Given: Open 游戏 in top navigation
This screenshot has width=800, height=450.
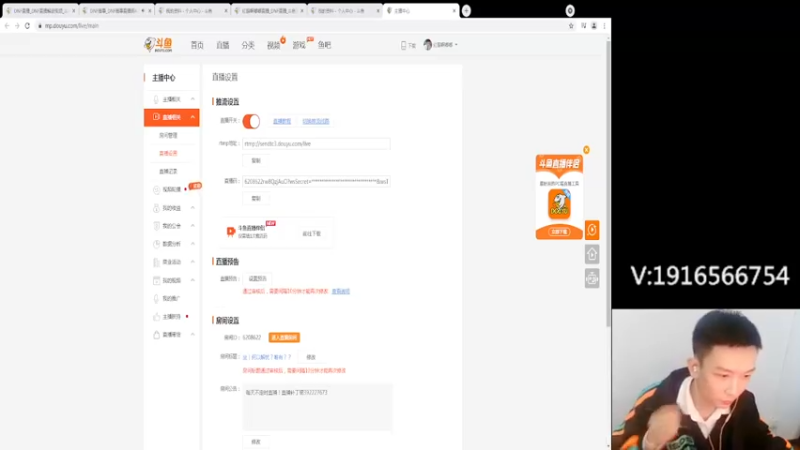Looking at the screenshot, I should click(x=299, y=45).
